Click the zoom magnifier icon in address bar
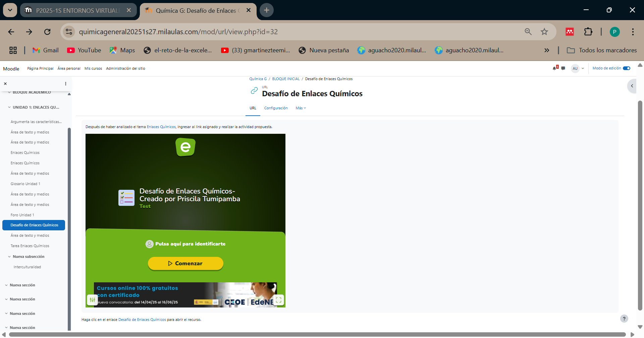644x338 pixels. [x=528, y=32]
